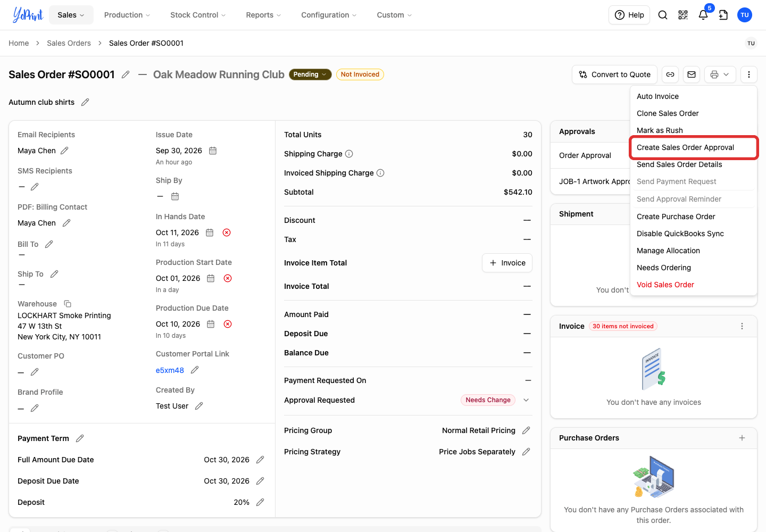
Task: Email the sales order envelope icon
Action: [692, 74]
